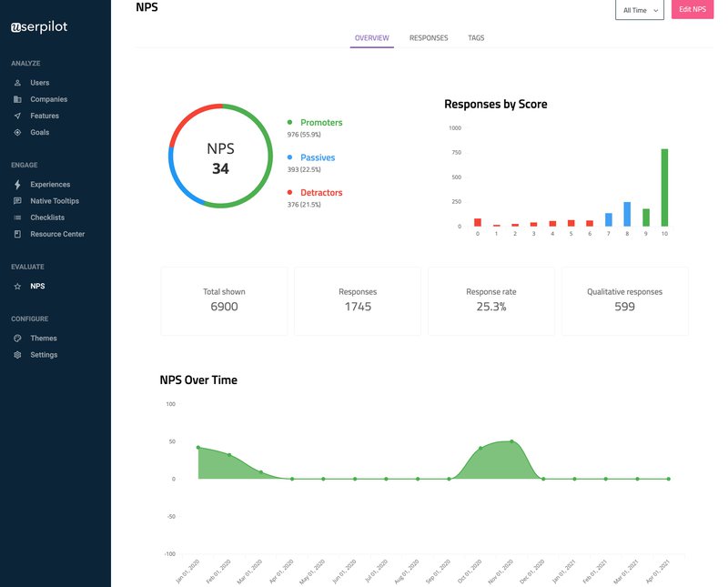Switch to the Responses tab
The image size is (728, 587).
(429, 38)
